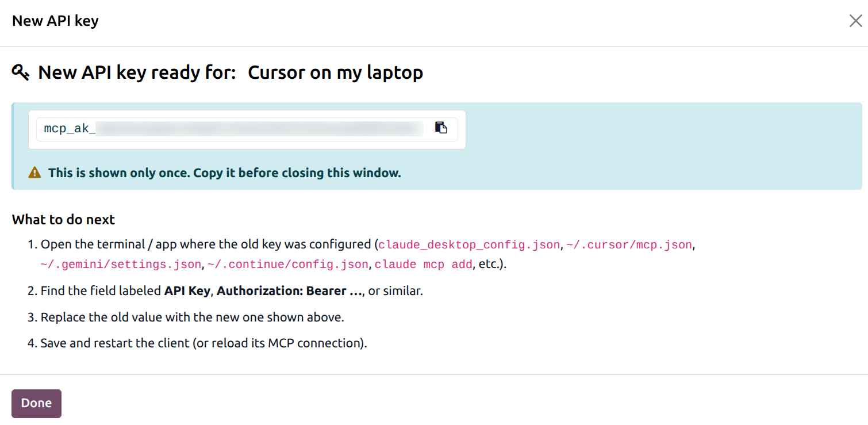Click 'New API key' dialog title
The height and width of the screenshot is (425, 868).
[55, 21]
